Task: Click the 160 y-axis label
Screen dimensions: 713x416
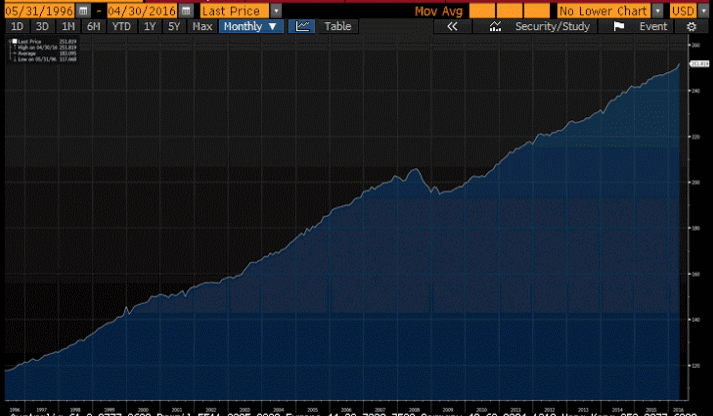Action: point(695,274)
